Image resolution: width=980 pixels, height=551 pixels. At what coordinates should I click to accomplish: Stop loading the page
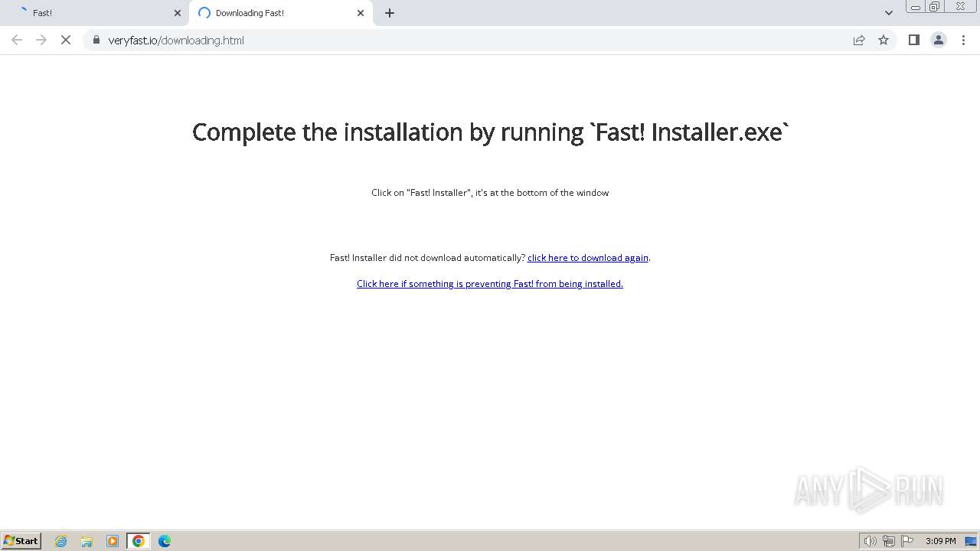pos(66,40)
